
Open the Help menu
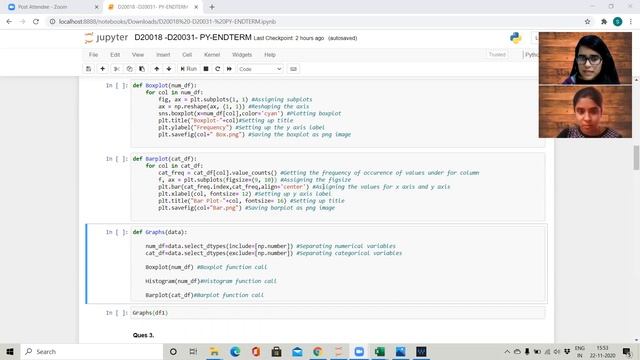(270, 55)
